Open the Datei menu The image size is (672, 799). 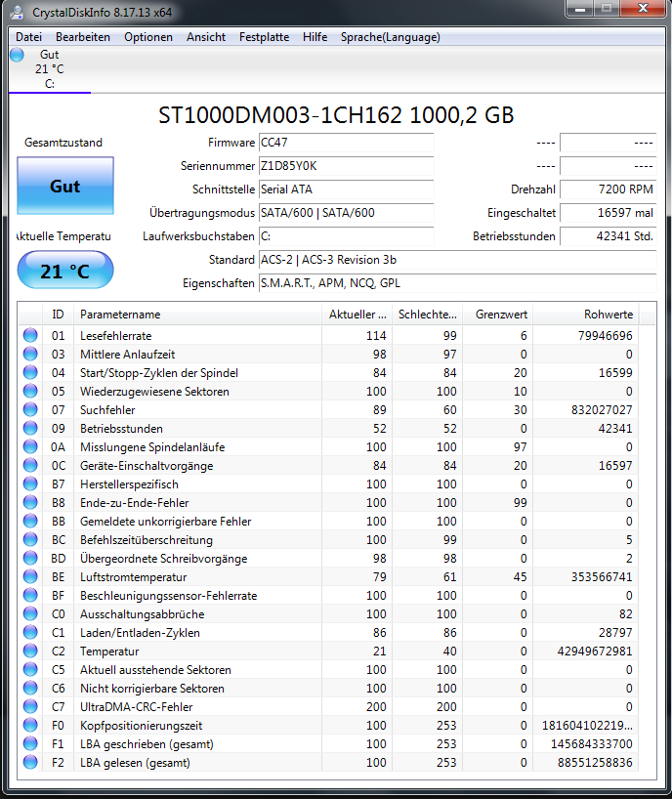point(28,37)
